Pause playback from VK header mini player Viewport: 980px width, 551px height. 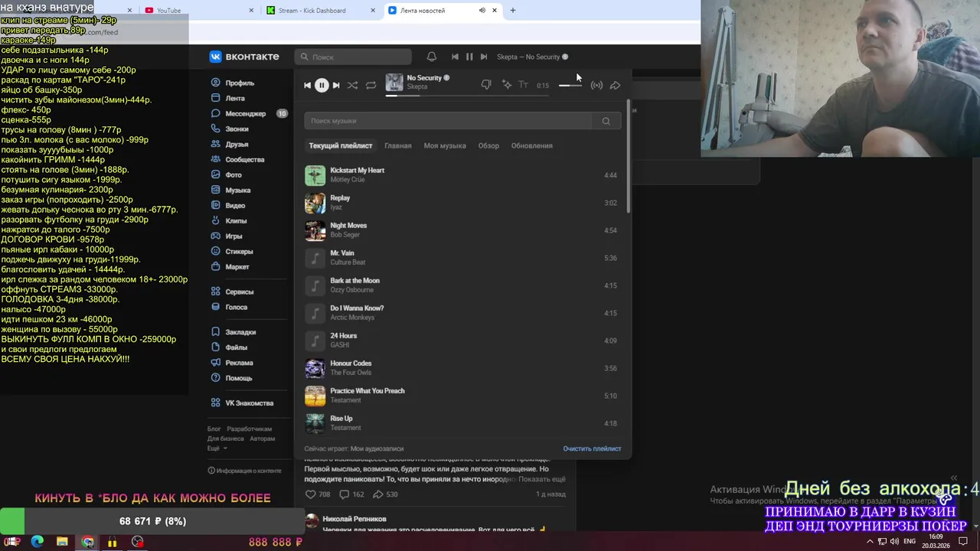(469, 57)
